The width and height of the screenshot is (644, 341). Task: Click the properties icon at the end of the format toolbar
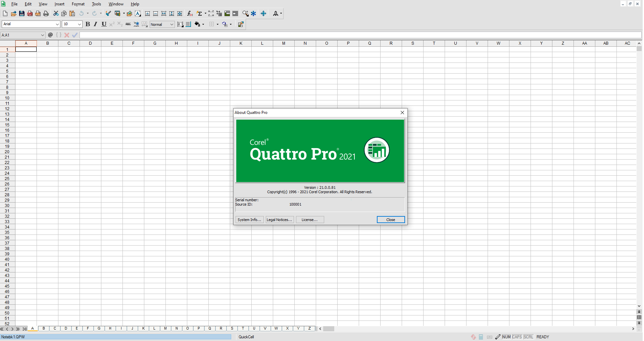click(241, 24)
